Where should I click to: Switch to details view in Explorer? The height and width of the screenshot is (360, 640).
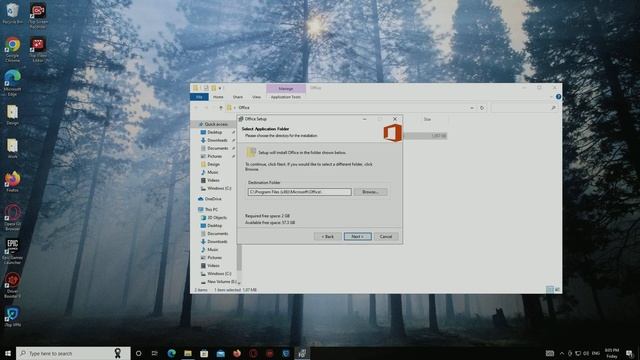click(x=550, y=289)
